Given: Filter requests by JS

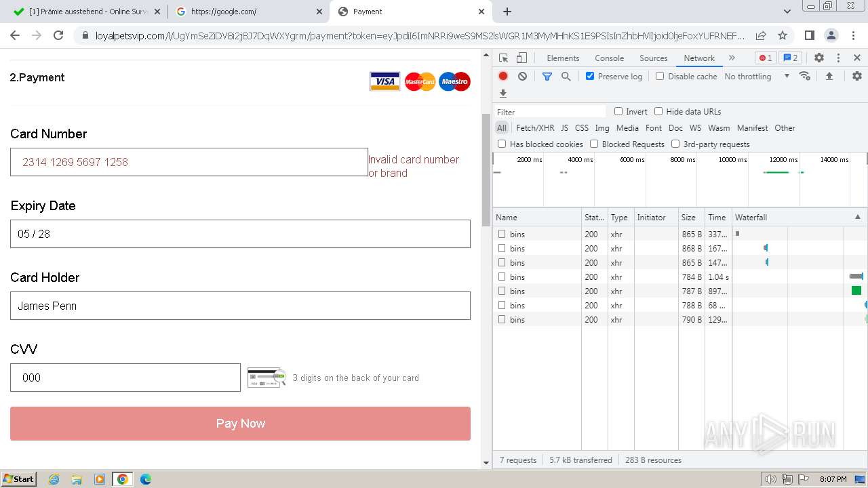Looking at the screenshot, I should 564,127.
